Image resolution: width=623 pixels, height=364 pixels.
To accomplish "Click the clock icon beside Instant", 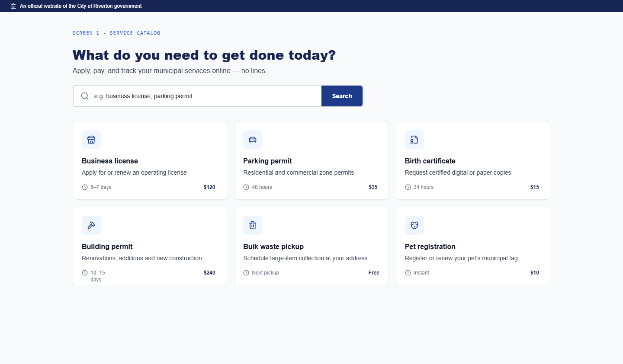I will 408,273.
